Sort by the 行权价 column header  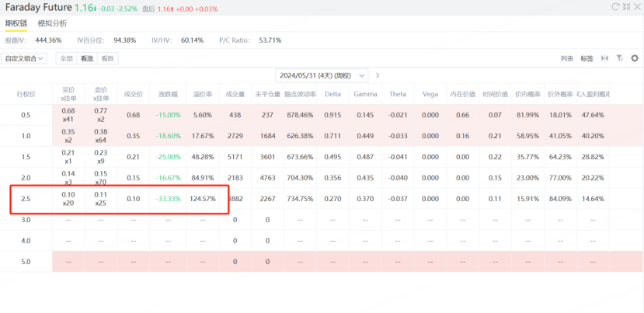26,94
